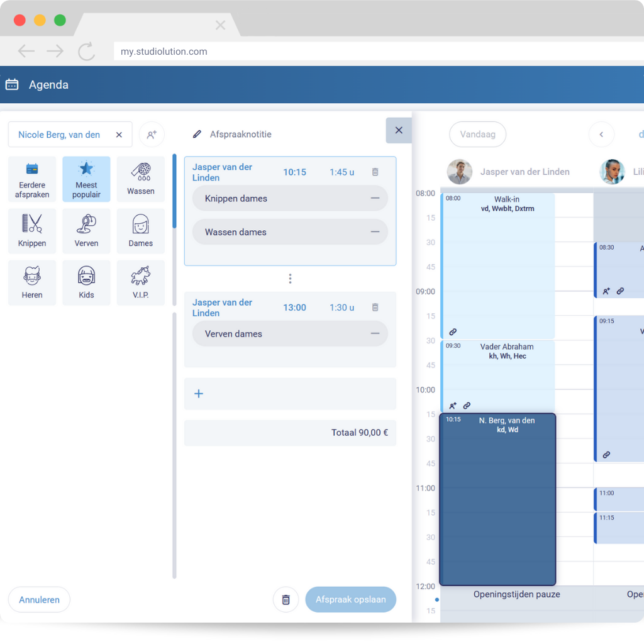Open the Verven service category
The height and width of the screenshot is (644, 644).
pos(86,231)
